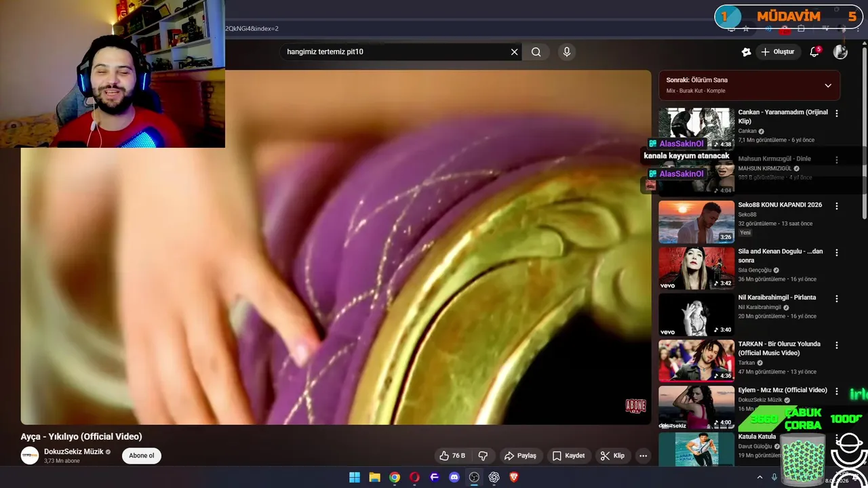Play Seko88 KONU KAPANDI 2026 thumbnail

[696, 222]
